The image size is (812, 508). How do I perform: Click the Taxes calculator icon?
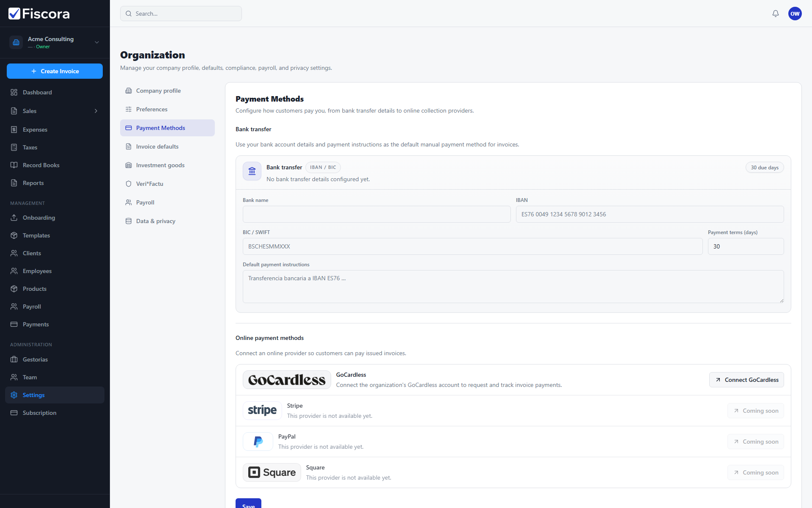14,147
